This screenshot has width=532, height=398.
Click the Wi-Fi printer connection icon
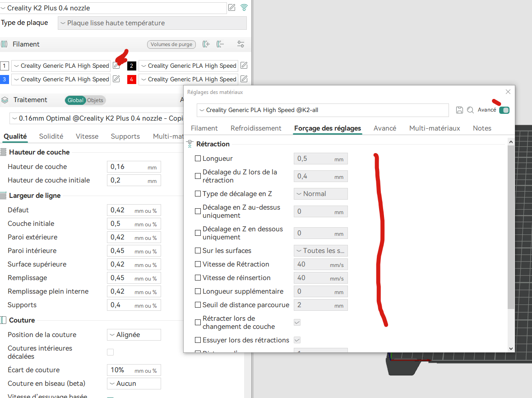244,8
